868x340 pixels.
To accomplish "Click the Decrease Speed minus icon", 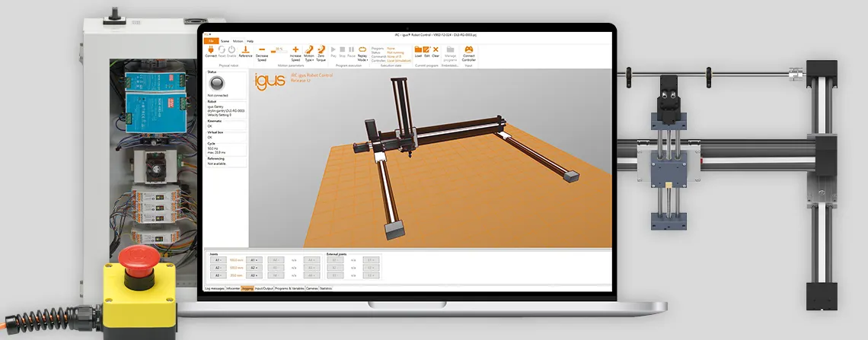I will [x=262, y=49].
